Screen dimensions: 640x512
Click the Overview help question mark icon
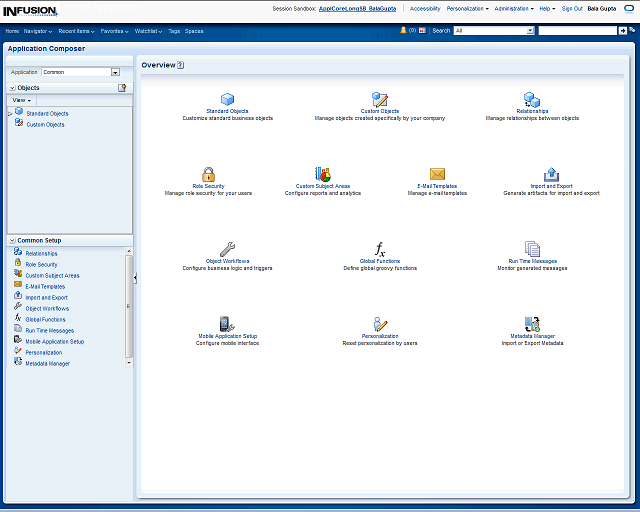(x=181, y=65)
